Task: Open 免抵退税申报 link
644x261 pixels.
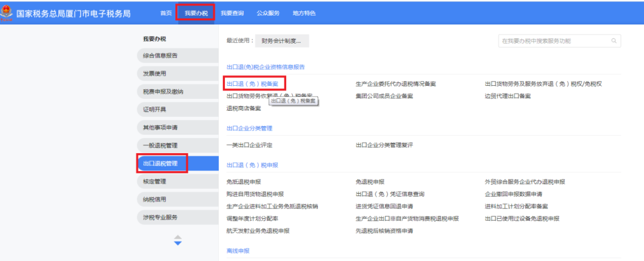Action: 243,182
